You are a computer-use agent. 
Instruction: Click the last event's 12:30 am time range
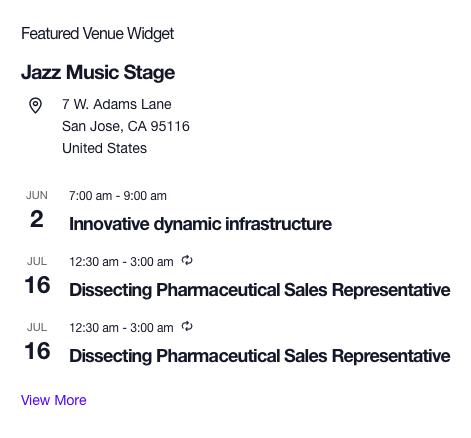tap(121, 328)
